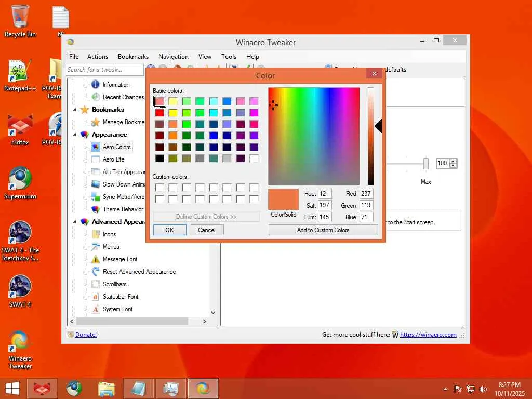Increase the 100 value spinner
The image size is (532, 399).
point(453,161)
